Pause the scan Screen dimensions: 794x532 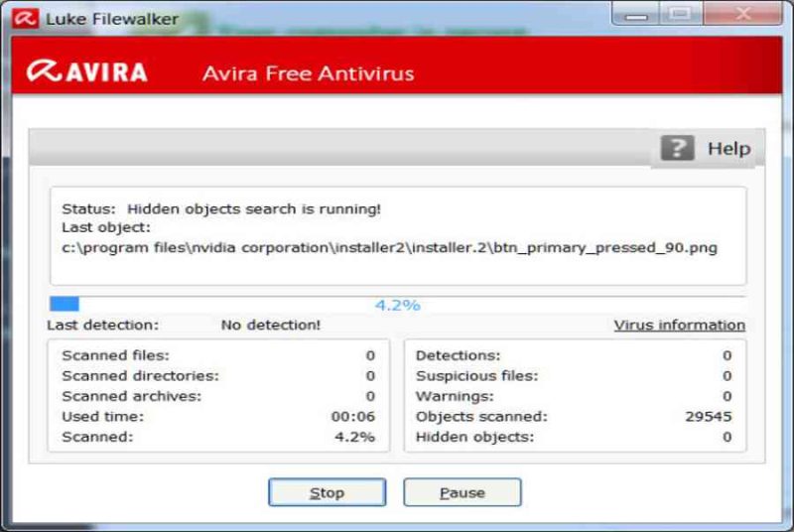pos(463,492)
